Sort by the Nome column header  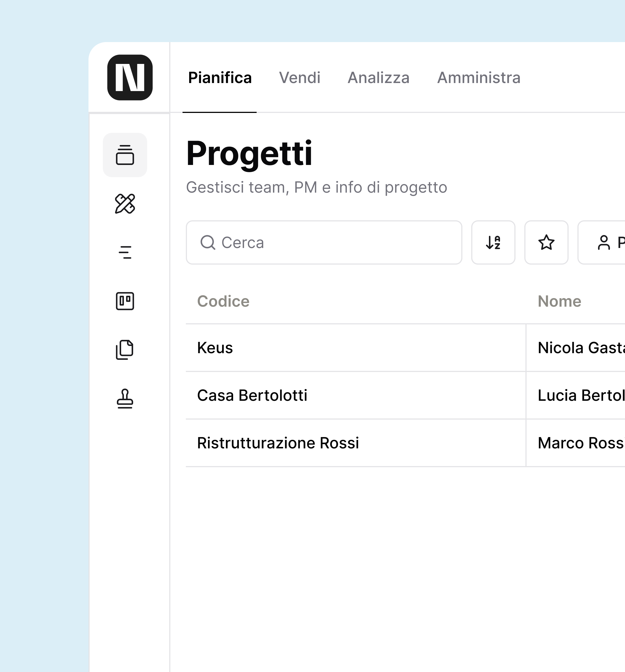[x=559, y=301]
